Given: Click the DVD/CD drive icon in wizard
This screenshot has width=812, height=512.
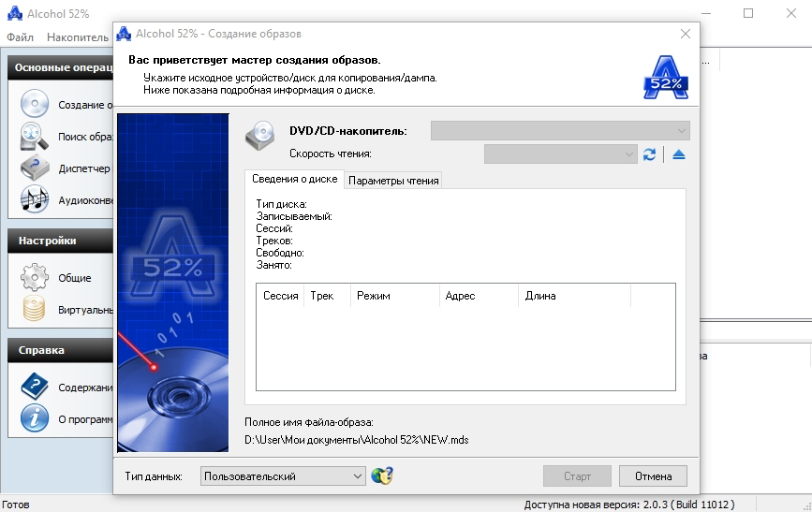Looking at the screenshot, I should click(260, 136).
